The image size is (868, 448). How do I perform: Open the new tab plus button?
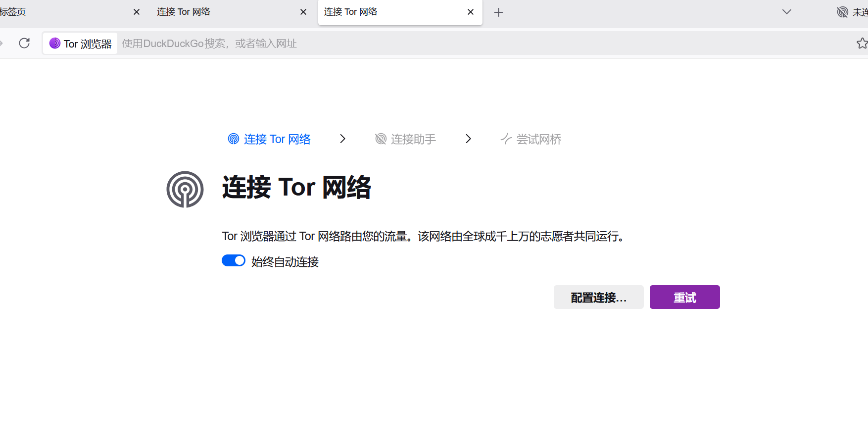[498, 12]
